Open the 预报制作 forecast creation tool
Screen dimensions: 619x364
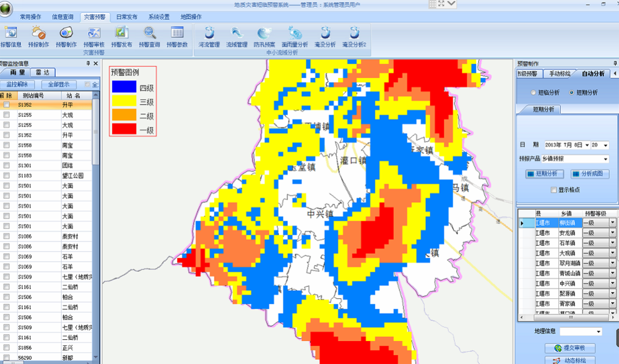pyautogui.click(x=38, y=36)
